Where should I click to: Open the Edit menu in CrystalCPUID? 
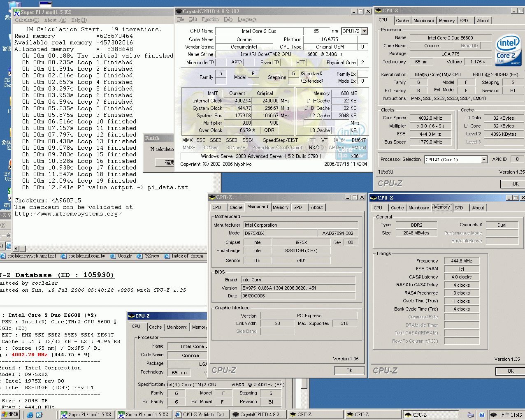[x=193, y=19]
